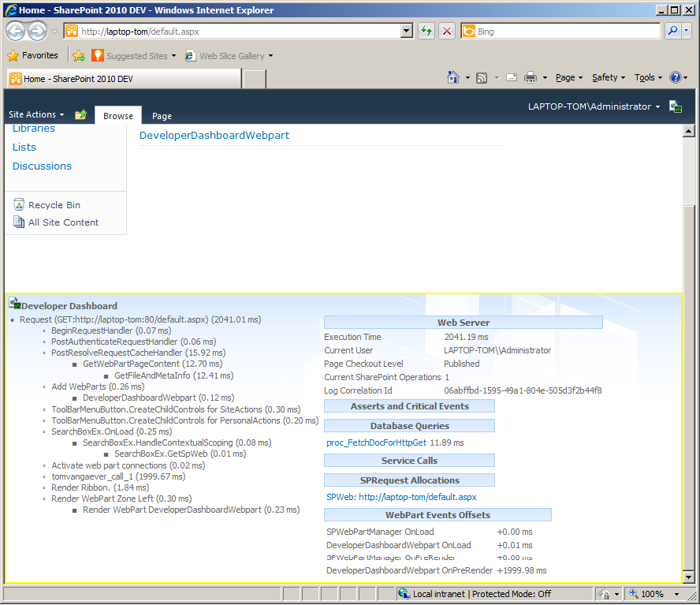This screenshot has width=700, height=605.
Task: Click Add to Favorites Bar icon
Action: (79, 55)
